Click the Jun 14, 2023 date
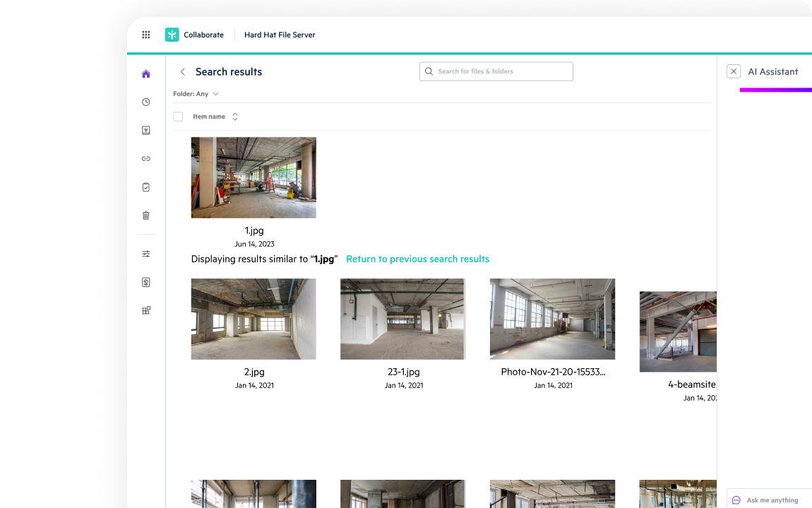 coord(254,244)
